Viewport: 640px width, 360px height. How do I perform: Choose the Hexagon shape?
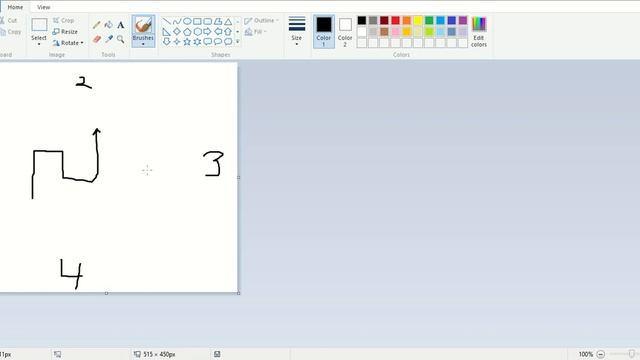coord(197,31)
